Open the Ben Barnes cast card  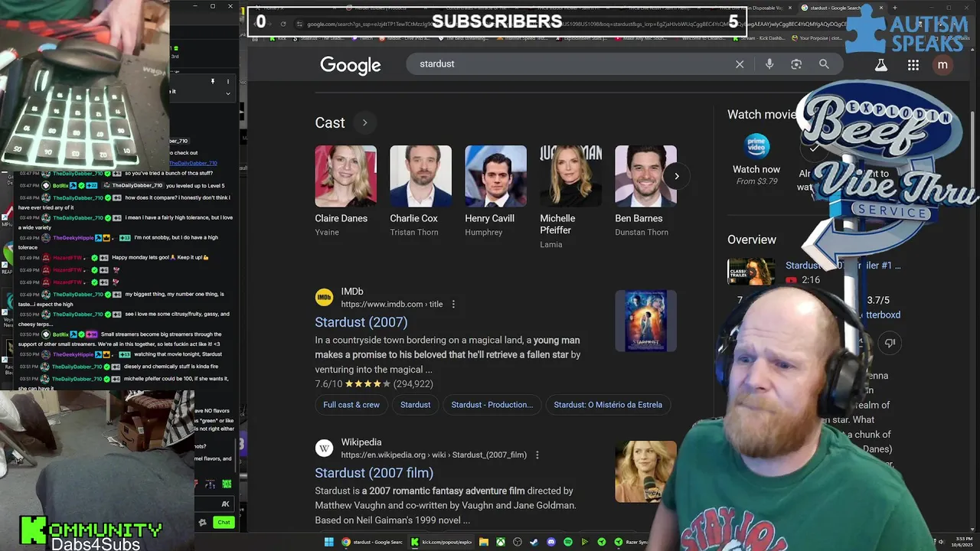(x=645, y=191)
